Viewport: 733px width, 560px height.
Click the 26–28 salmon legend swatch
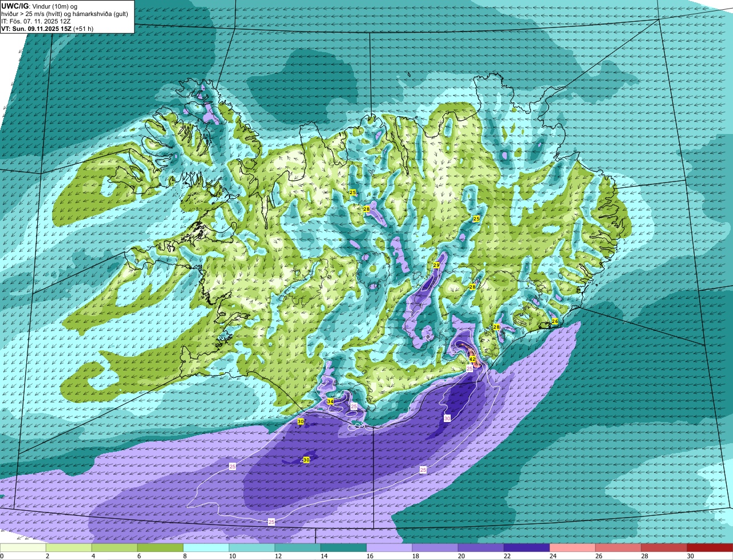coord(618,547)
